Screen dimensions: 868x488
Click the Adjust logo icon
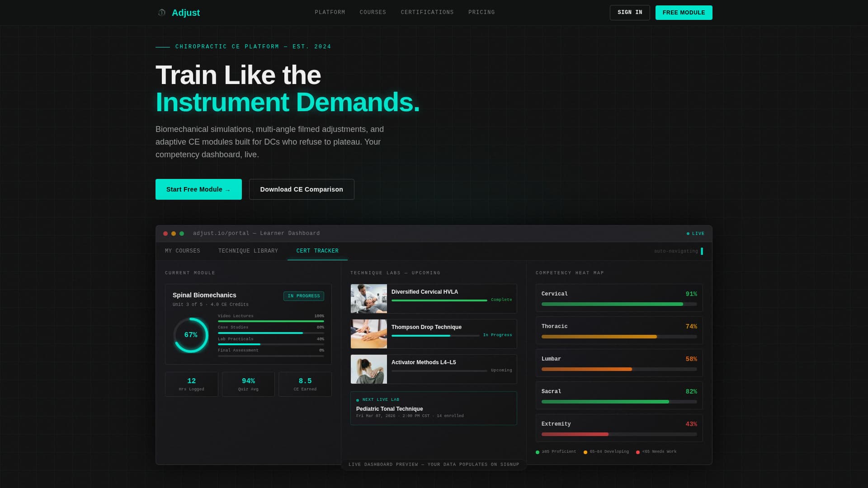pos(162,13)
